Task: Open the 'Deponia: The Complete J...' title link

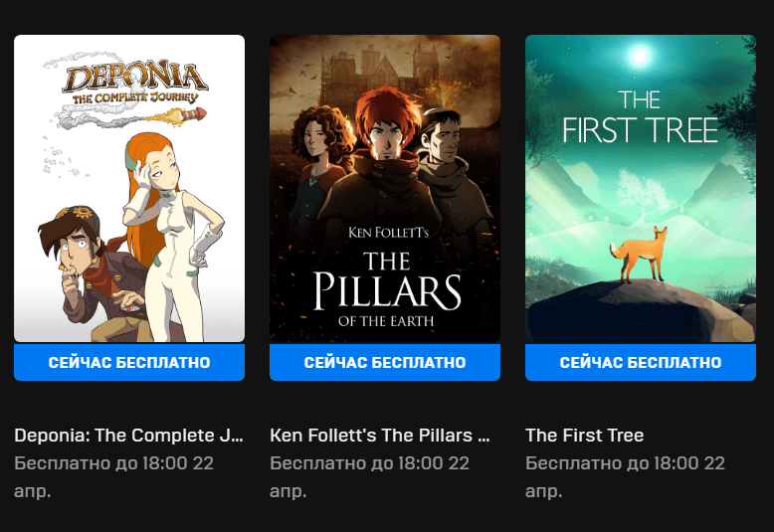Action: 129,436
